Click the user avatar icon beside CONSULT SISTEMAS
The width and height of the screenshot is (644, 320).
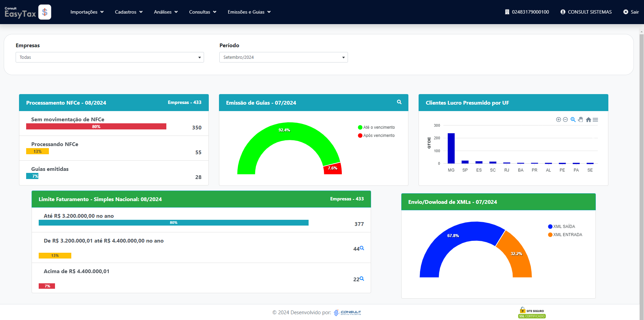pos(563,12)
